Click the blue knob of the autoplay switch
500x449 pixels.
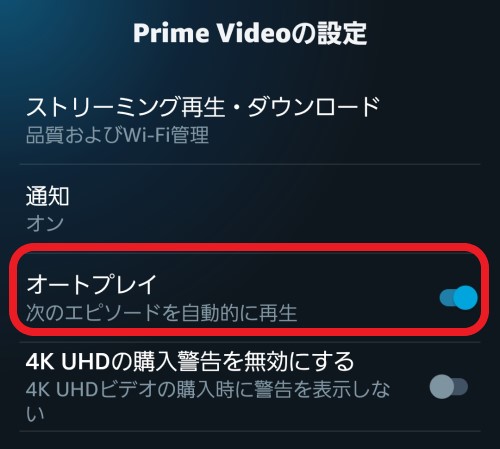click(x=465, y=298)
